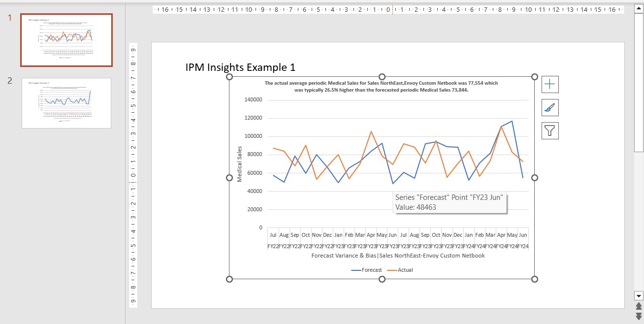The height and width of the screenshot is (324, 644).
Task: Select the chart insight text at top
Action: pos(382,86)
